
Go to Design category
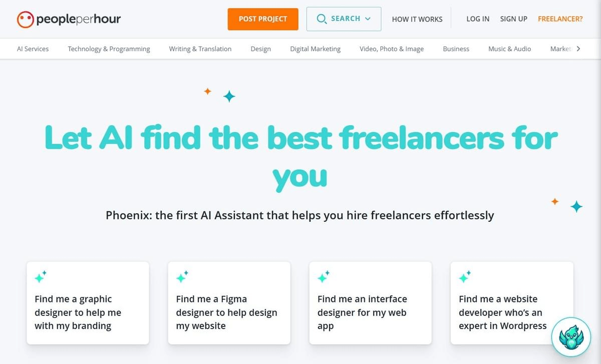pyautogui.click(x=260, y=49)
